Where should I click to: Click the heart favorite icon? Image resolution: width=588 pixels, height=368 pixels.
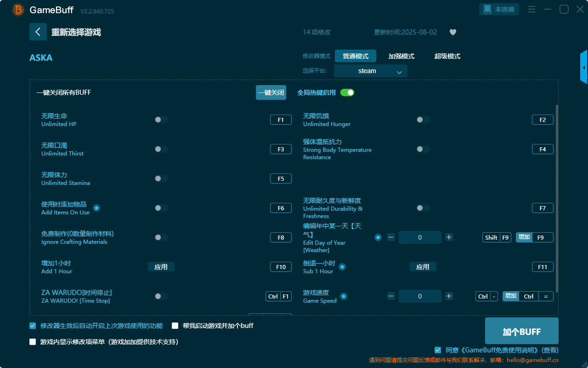click(453, 32)
